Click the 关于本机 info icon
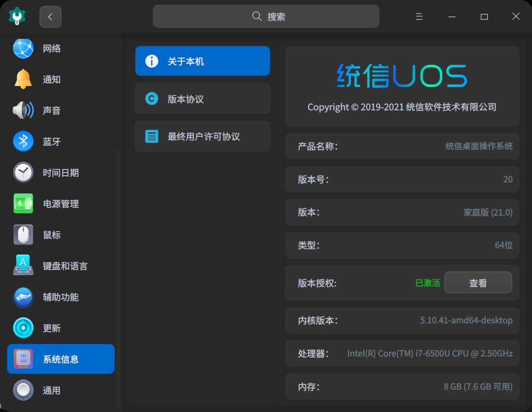The image size is (532, 412). click(152, 61)
